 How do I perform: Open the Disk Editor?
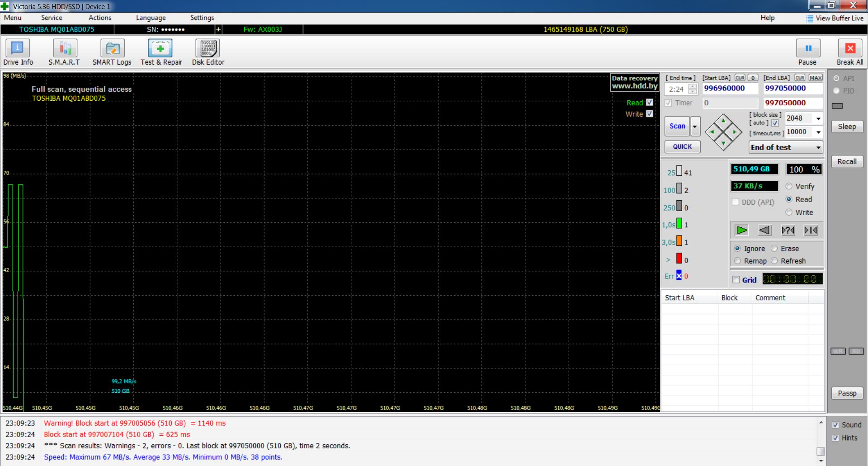(208, 52)
